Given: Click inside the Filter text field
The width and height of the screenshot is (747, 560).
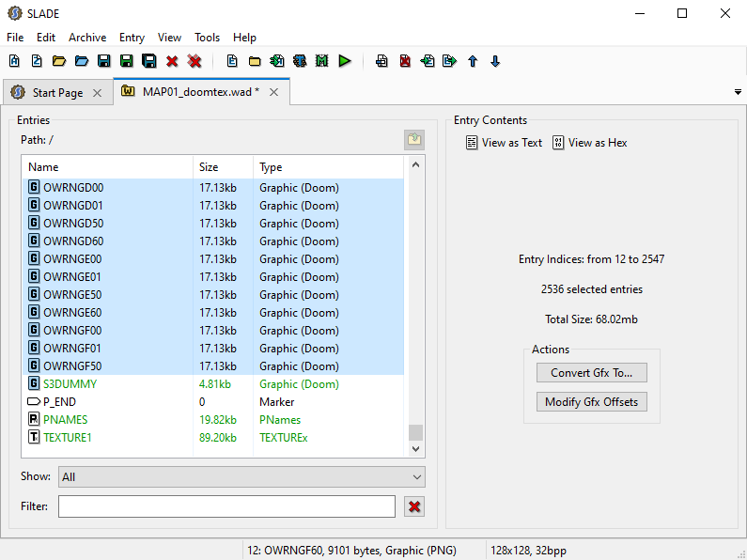Looking at the screenshot, I should [x=226, y=506].
